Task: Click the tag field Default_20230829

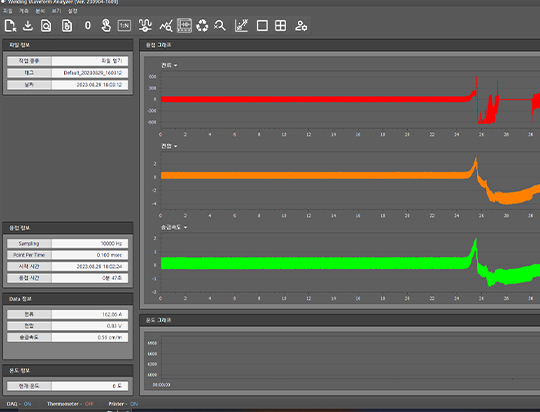Action: 90,73
